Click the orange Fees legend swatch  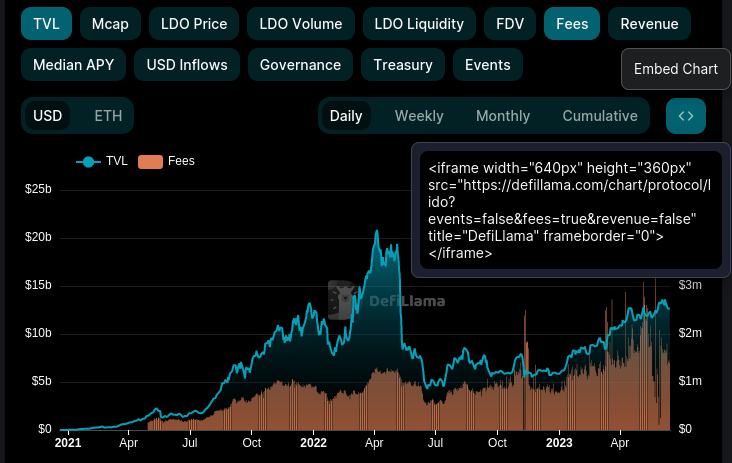click(x=150, y=162)
